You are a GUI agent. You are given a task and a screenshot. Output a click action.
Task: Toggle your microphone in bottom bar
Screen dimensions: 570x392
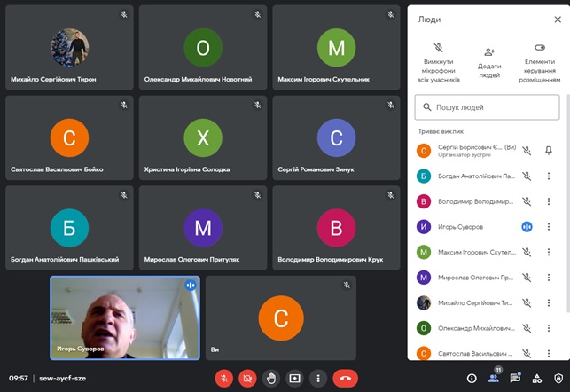pos(225,378)
